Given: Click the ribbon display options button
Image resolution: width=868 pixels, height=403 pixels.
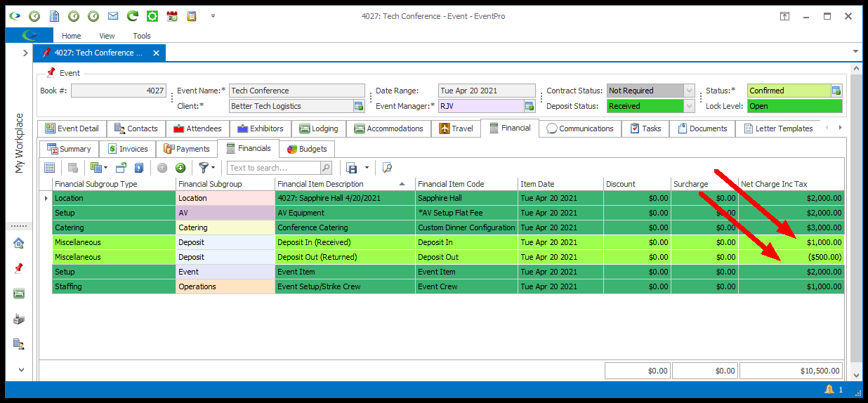Looking at the screenshot, I should tap(784, 15).
